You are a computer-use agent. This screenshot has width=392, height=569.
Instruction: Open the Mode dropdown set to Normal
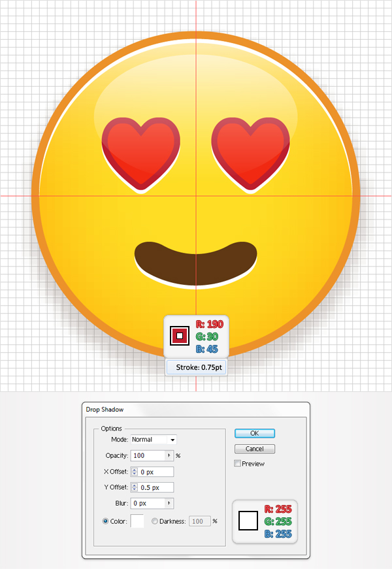coord(154,440)
